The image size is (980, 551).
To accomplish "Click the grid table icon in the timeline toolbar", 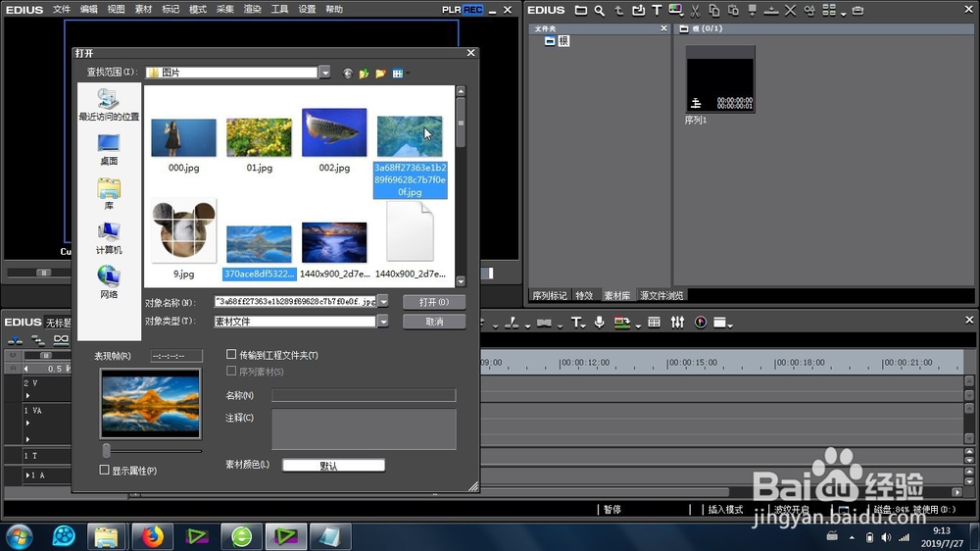I will [x=655, y=323].
